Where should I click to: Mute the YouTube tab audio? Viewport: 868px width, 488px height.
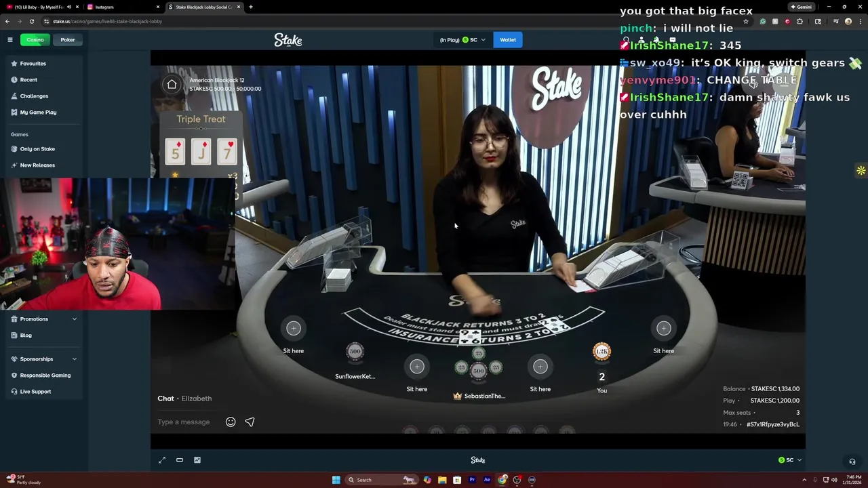(x=68, y=7)
